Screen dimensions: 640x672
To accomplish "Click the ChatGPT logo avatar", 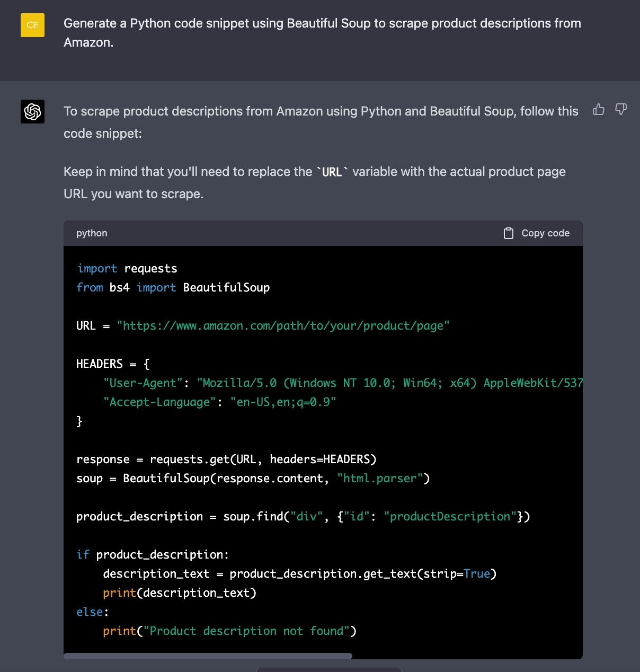I will [32, 111].
